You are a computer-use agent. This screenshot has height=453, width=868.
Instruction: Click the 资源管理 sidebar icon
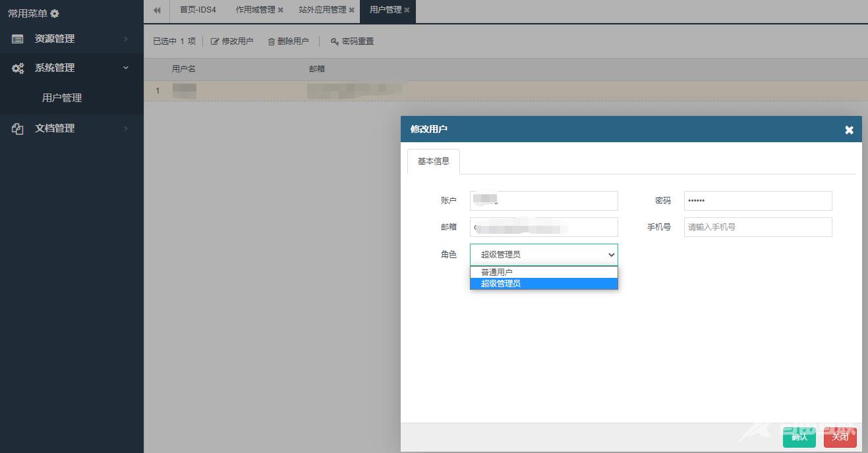click(18, 39)
